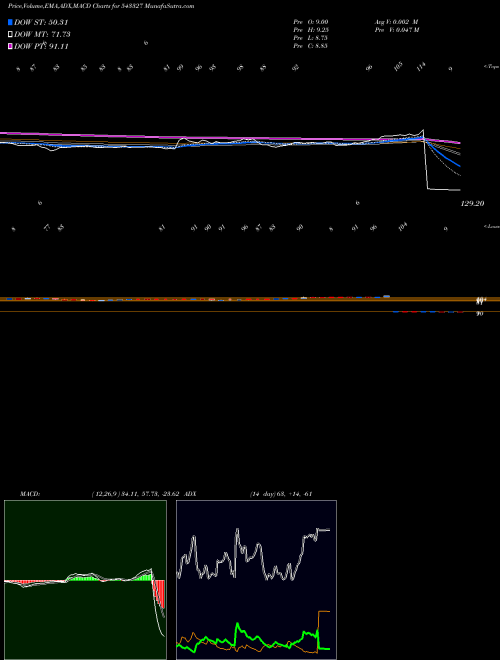Screen dimensions: 500x660
Task: Click the magenta DOW PT legend swatch
Action: coord(11,46)
